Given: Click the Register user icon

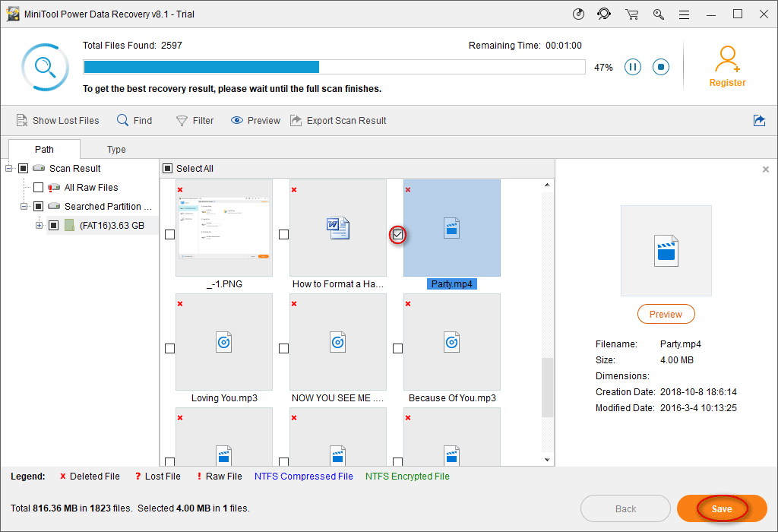Looking at the screenshot, I should [727, 59].
